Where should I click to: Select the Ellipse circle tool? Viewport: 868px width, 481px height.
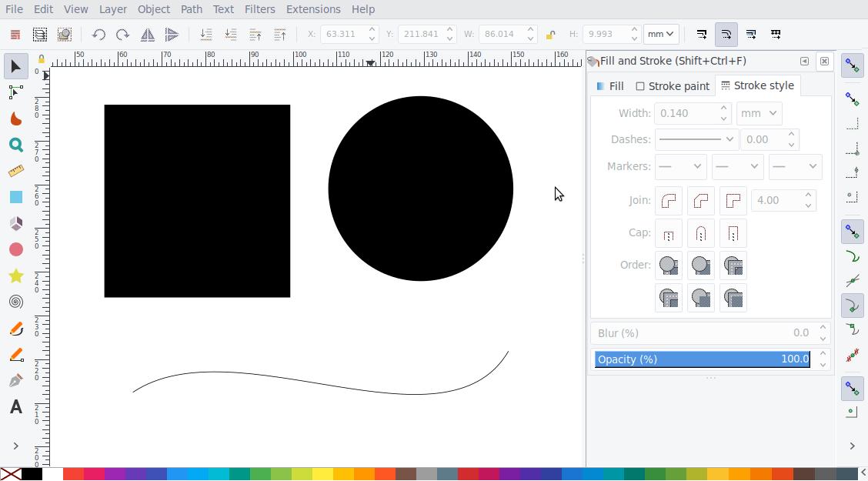(15, 249)
